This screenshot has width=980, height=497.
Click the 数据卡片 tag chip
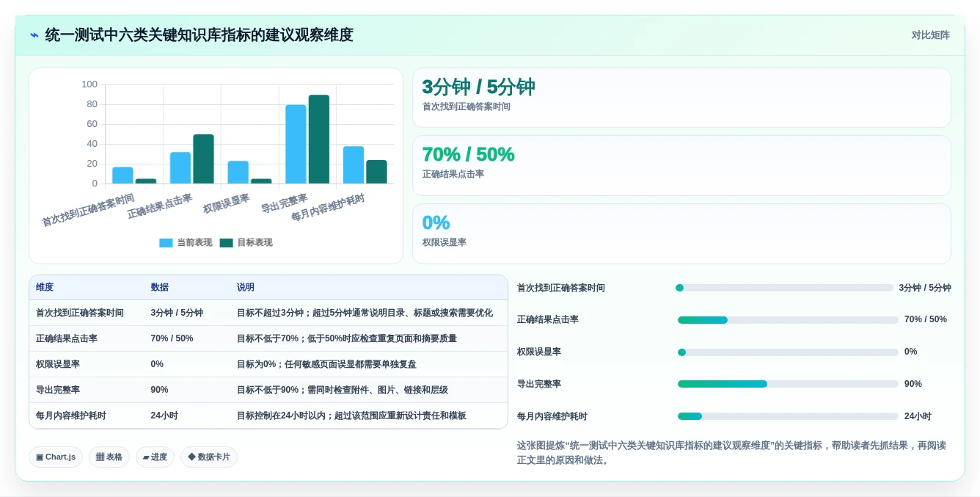pos(209,457)
